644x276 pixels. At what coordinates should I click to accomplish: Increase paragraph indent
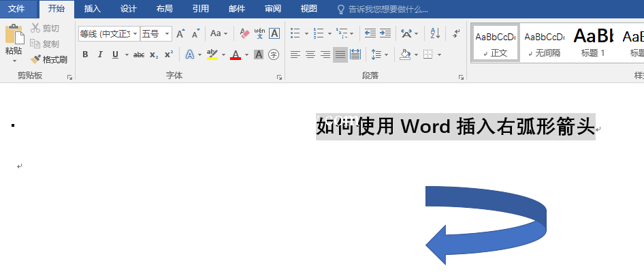click(385, 33)
